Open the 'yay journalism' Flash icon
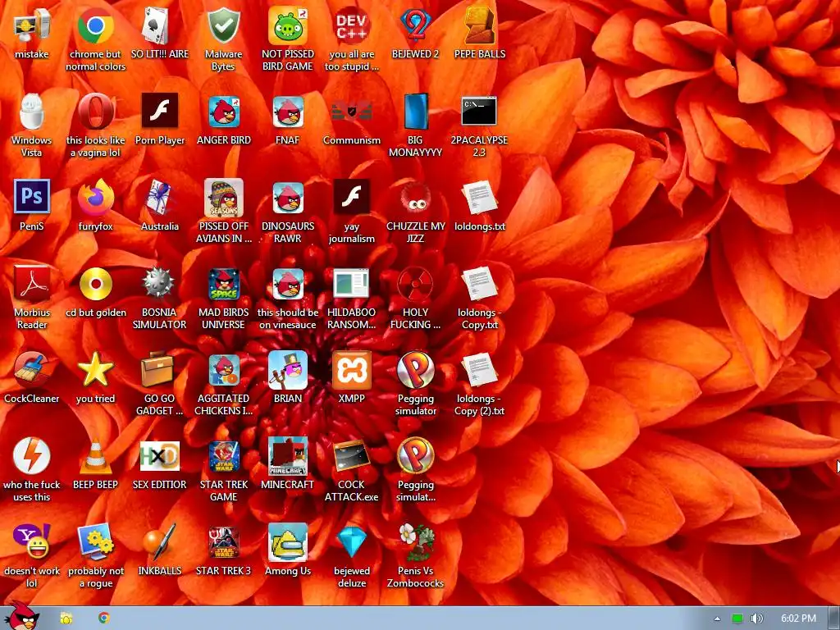Image resolution: width=840 pixels, height=630 pixels. [351, 197]
